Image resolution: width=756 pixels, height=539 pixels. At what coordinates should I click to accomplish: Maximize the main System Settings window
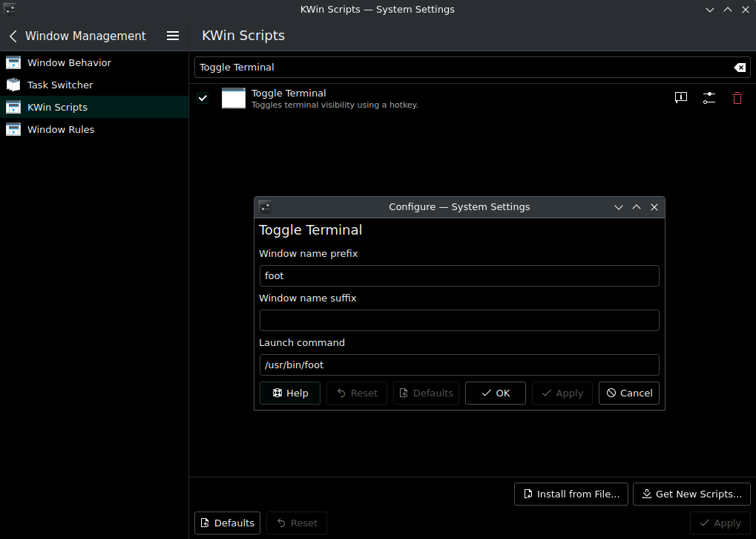point(728,10)
